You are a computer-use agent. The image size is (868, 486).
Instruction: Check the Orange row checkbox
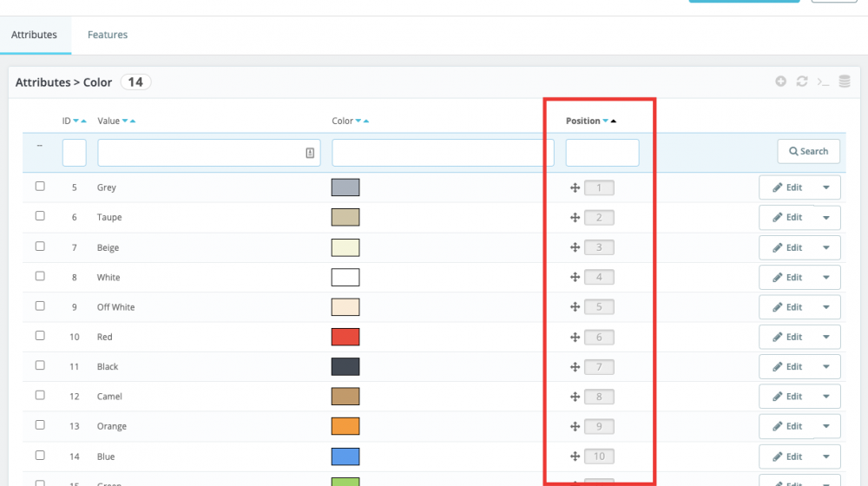(x=40, y=425)
